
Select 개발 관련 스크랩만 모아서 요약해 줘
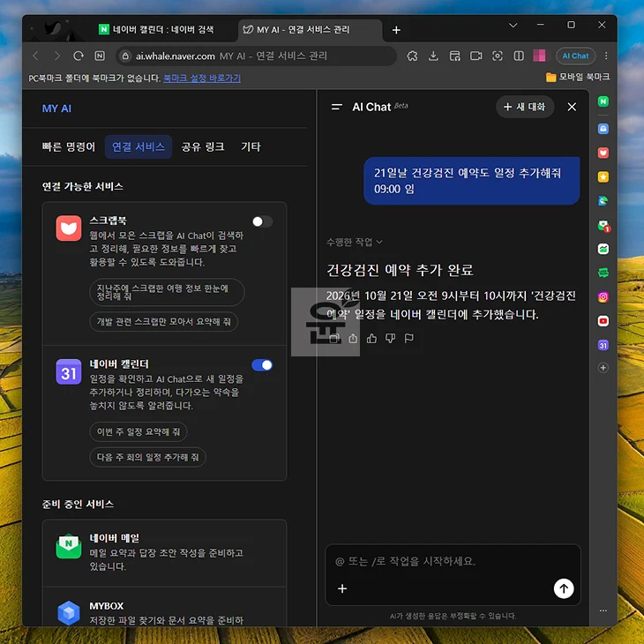(x=163, y=322)
